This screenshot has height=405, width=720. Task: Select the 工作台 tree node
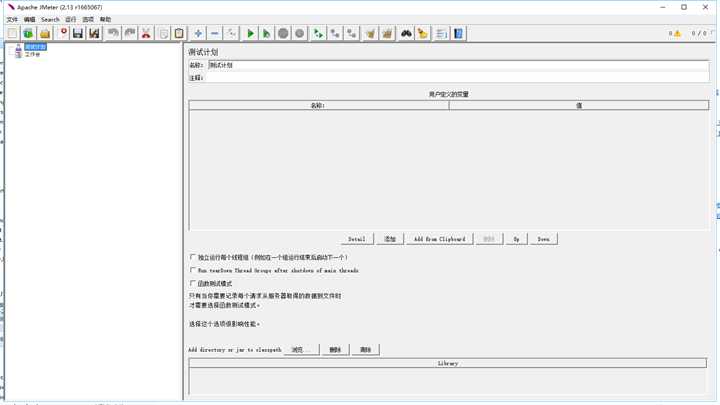32,54
